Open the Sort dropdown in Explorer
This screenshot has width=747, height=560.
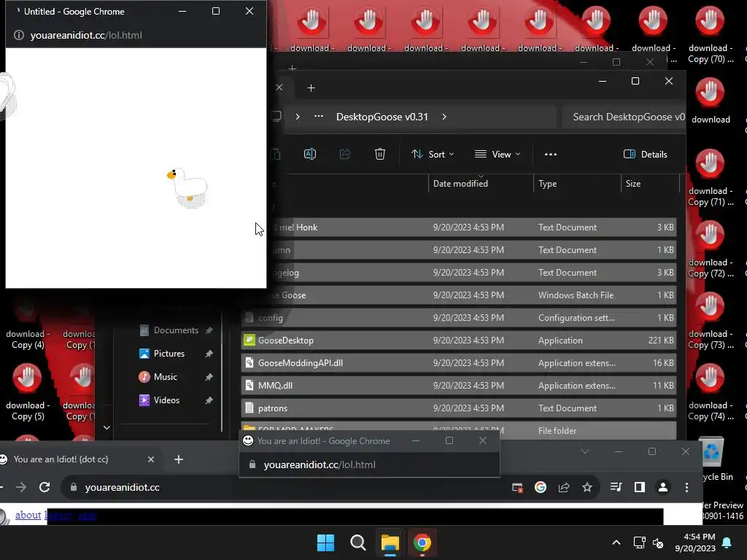(433, 154)
